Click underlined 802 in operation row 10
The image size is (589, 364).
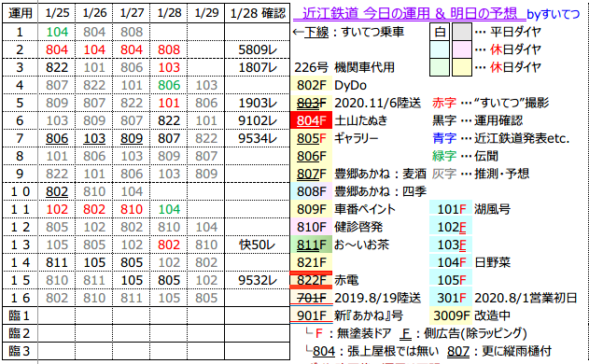click(x=57, y=191)
